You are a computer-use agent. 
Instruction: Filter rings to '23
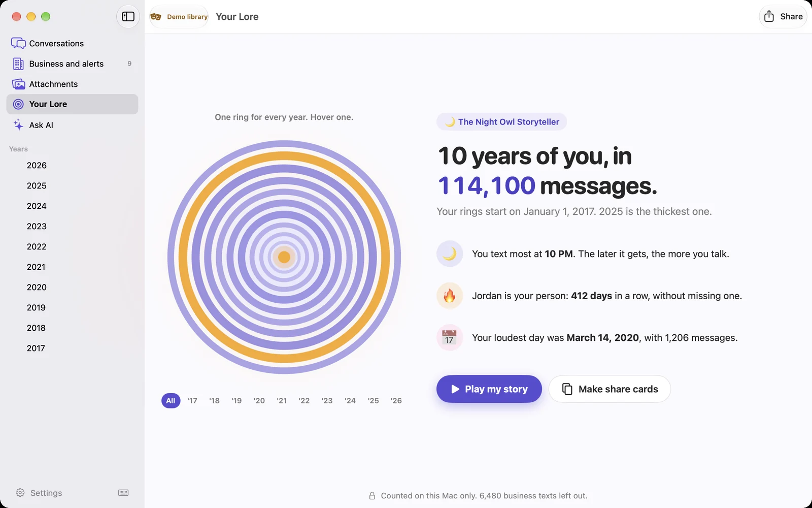327,401
